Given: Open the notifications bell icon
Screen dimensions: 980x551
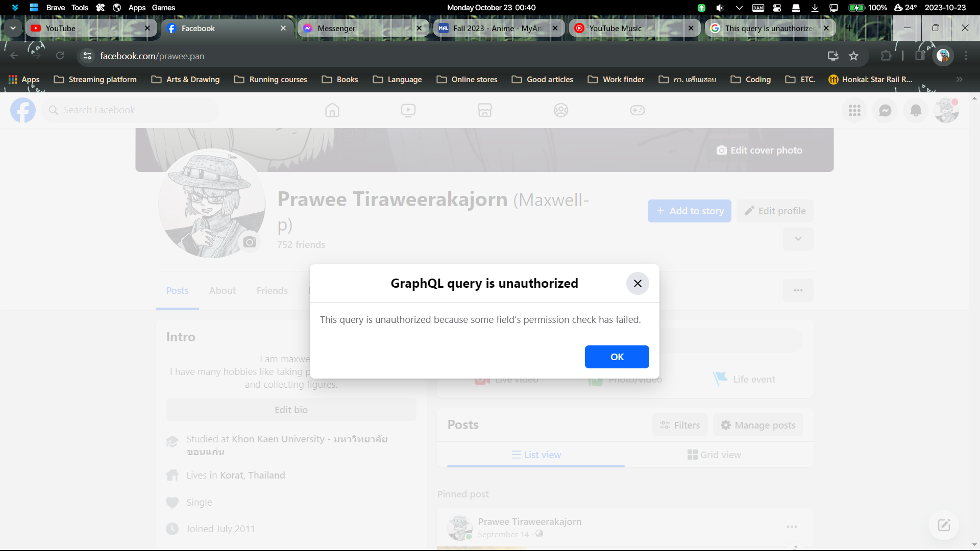Looking at the screenshot, I should 916,110.
